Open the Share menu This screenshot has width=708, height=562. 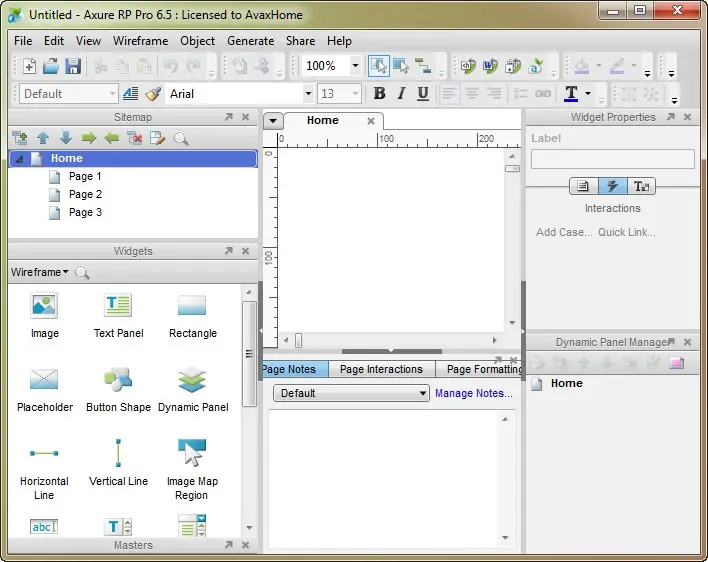click(300, 41)
